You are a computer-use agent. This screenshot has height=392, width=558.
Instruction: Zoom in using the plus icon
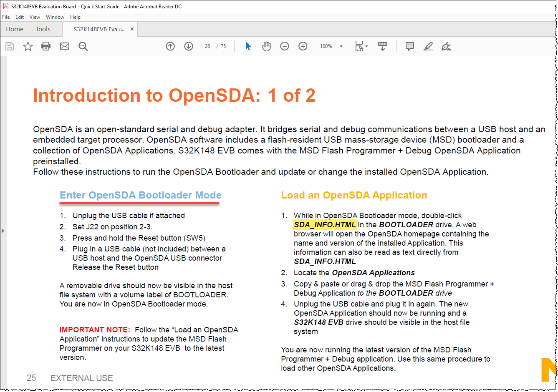tap(303, 46)
